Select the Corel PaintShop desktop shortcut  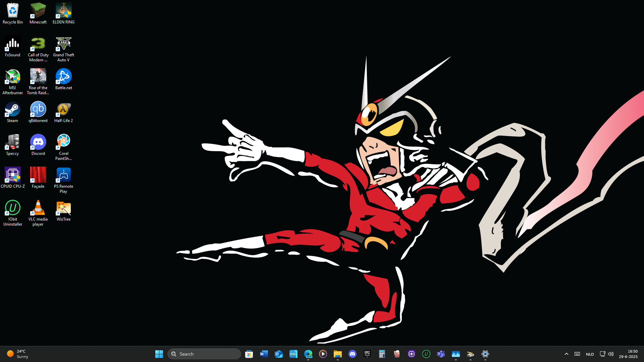pyautogui.click(x=63, y=148)
